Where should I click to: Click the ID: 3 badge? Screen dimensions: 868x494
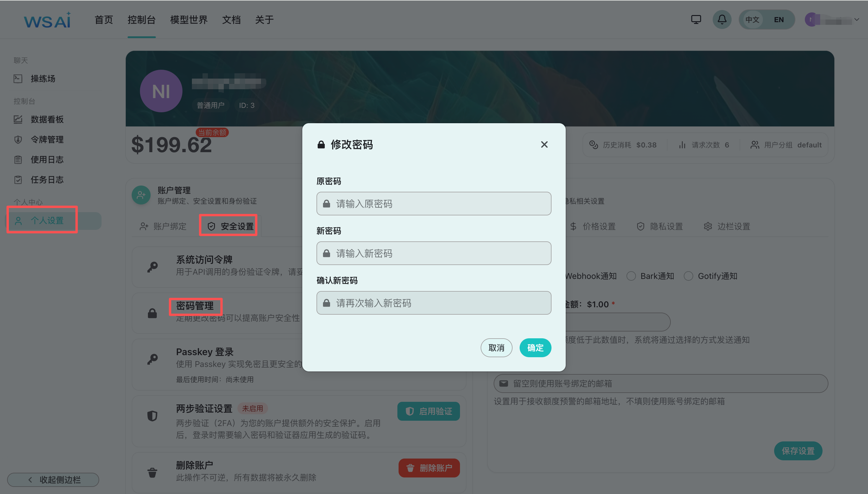(x=247, y=105)
